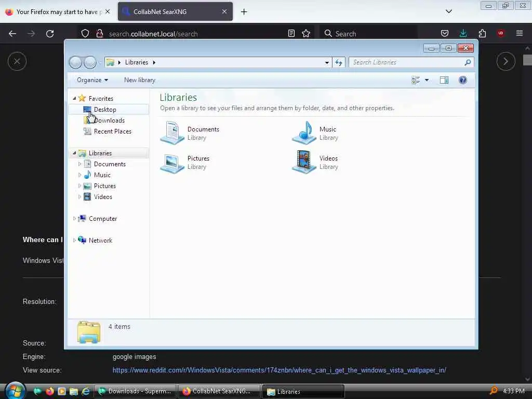Open the Firefox list all tabs chevron
Screen dimensions: 532x399
[x=448, y=11]
